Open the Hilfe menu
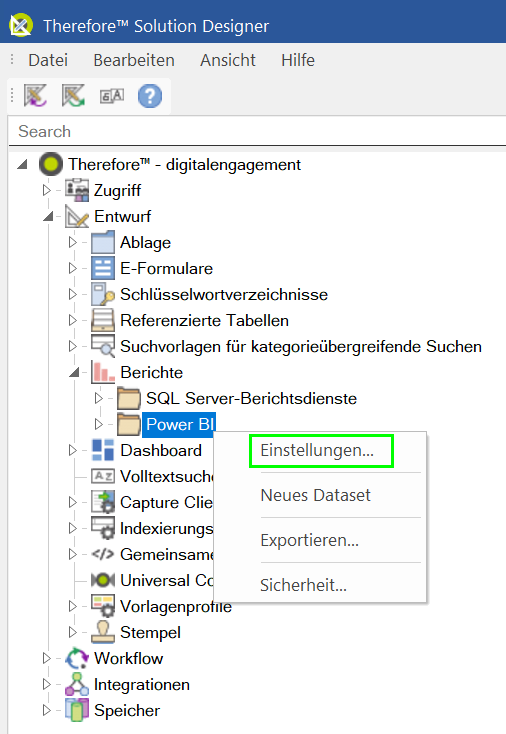The height and width of the screenshot is (734, 506). (x=298, y=60)
